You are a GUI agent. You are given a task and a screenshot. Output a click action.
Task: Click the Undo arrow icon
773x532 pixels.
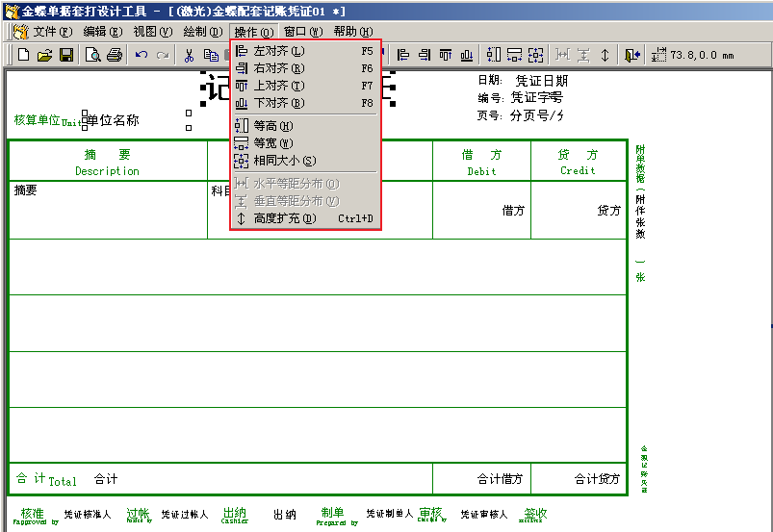tap(142, 55)
